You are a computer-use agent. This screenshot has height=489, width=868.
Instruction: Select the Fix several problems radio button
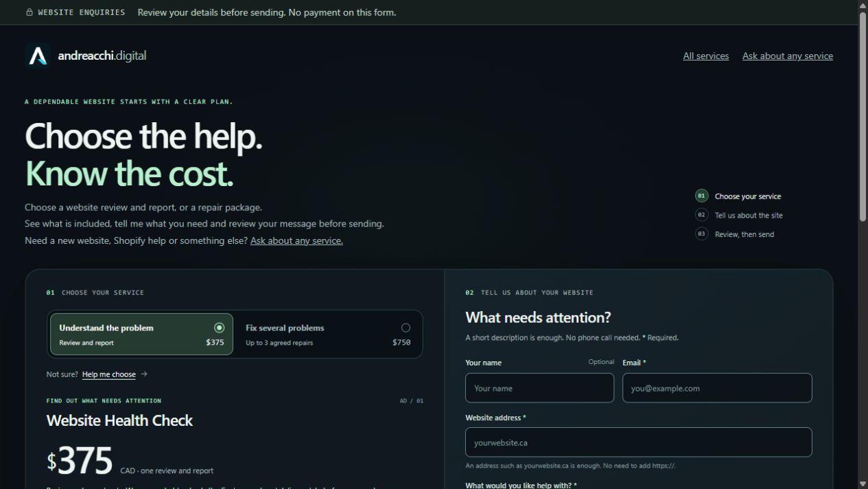(x=406, y=328)
